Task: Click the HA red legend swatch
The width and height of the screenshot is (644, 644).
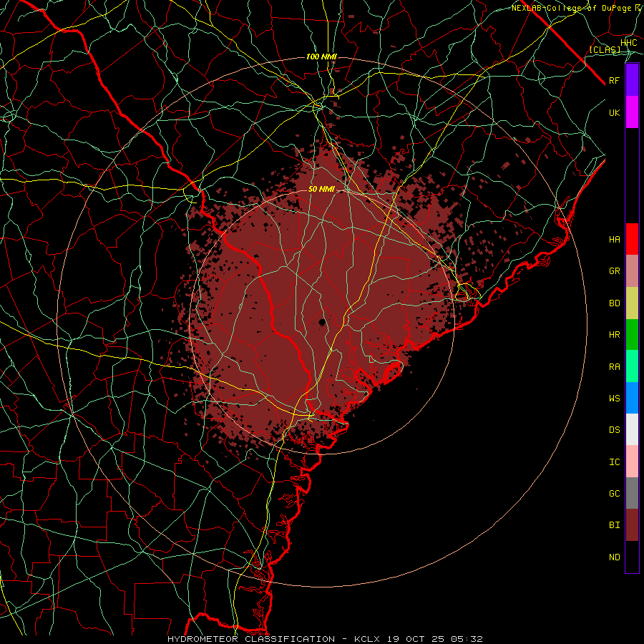Action: 632,239
